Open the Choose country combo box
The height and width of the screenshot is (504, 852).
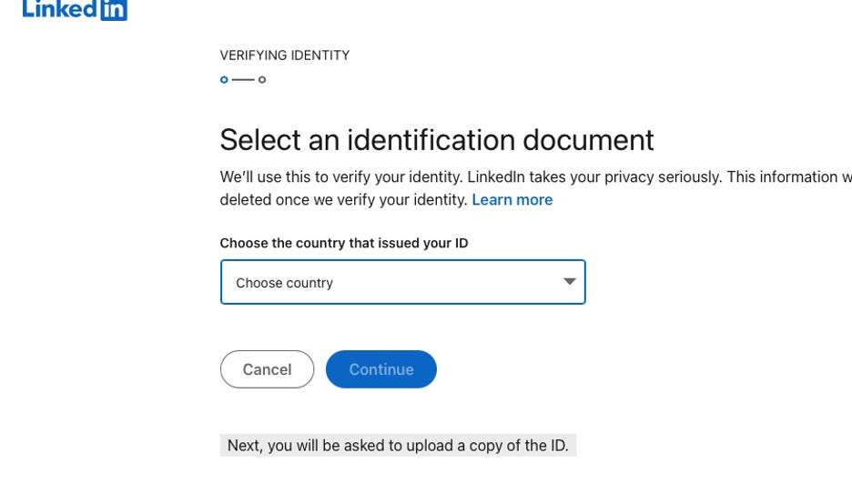click(x=402, y=282)
